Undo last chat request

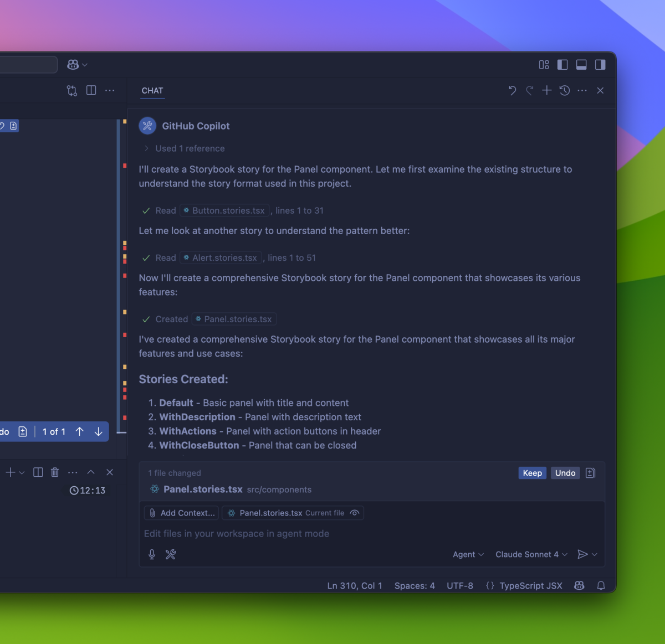click(512, 90)
